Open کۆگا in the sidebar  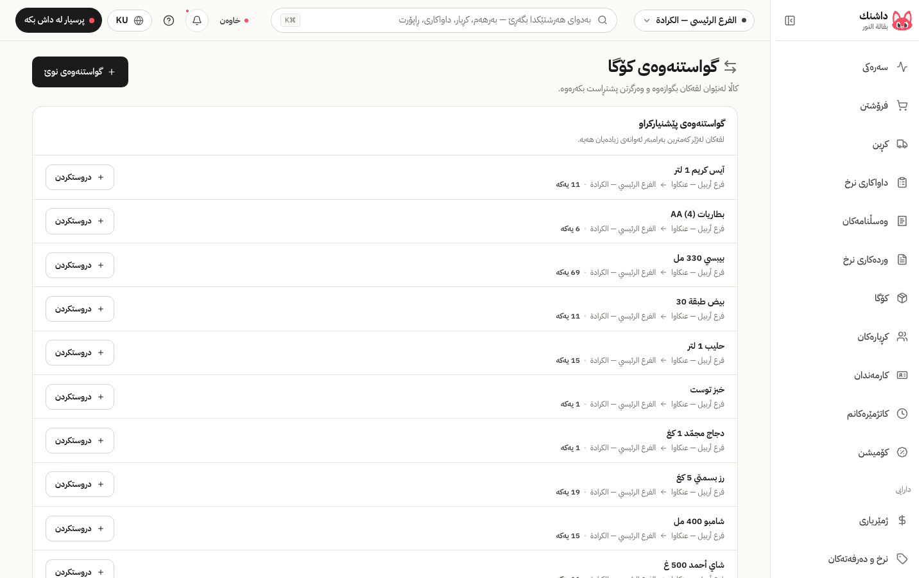click(x=847, y=298)
